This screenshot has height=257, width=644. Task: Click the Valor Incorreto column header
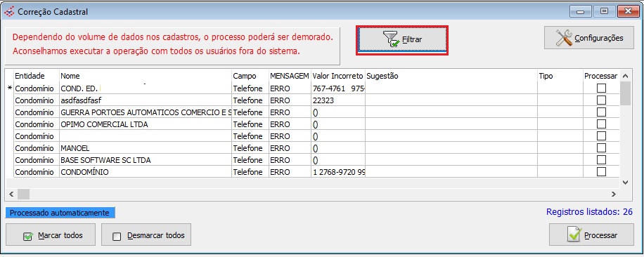tap(338, 76)
